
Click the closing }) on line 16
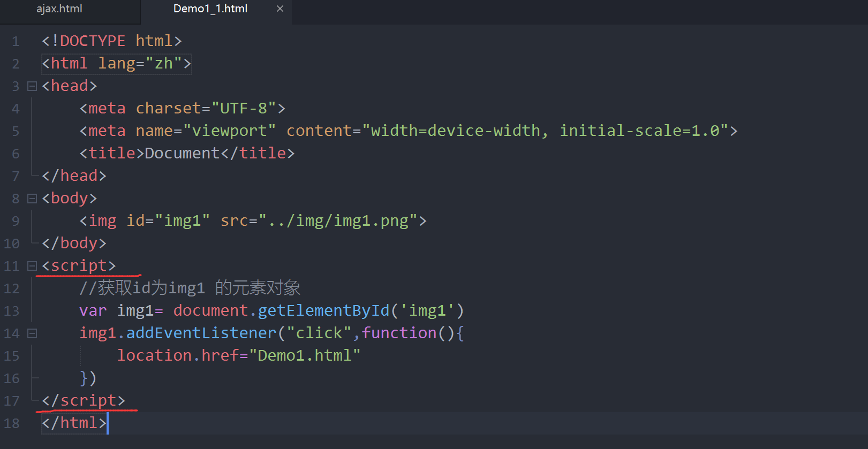[88, 378]
